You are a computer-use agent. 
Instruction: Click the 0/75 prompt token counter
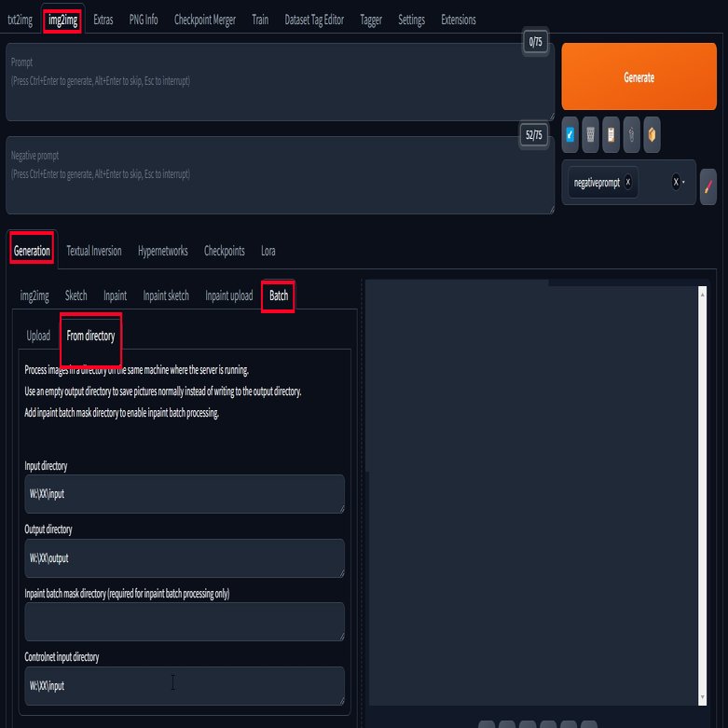535,42
